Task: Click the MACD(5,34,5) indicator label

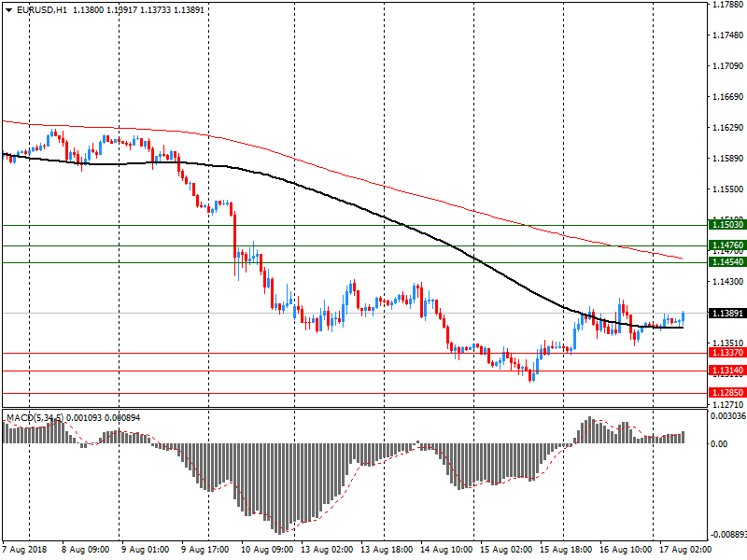Action: [x=35, y=418]
